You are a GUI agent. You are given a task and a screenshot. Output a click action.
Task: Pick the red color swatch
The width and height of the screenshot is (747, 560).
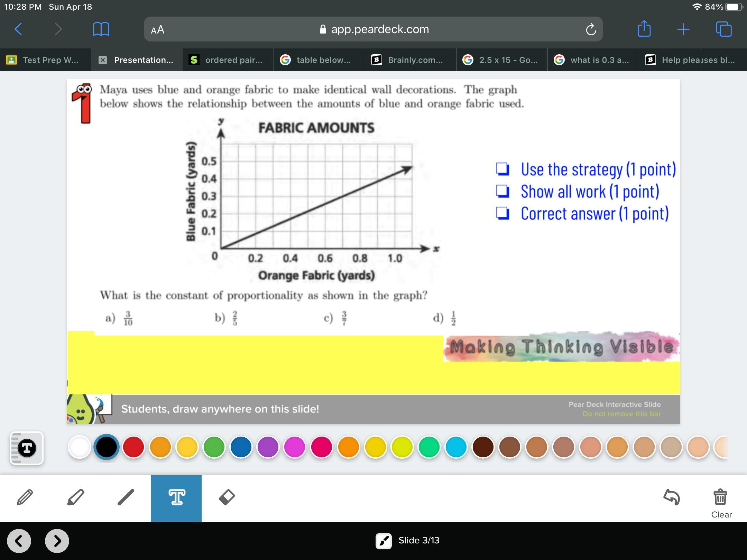(133, 447)
